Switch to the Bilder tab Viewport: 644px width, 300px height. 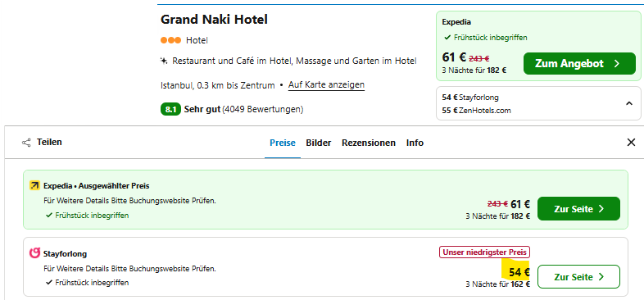pos(318,143)
